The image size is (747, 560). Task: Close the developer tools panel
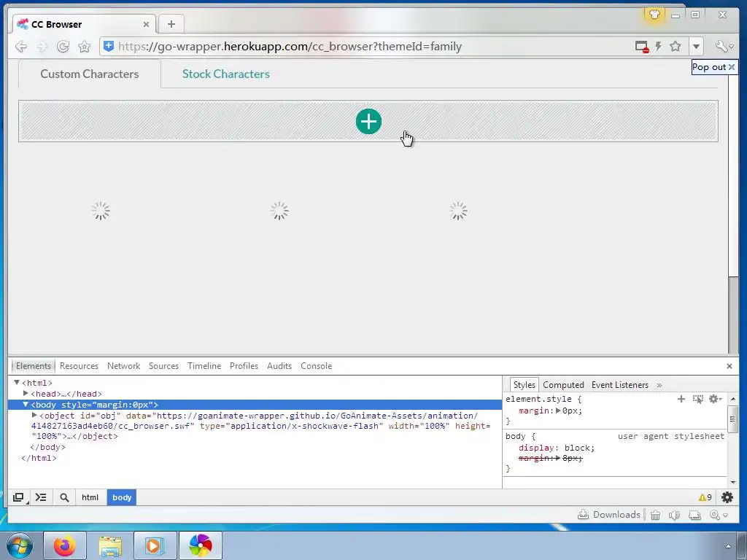729,366
